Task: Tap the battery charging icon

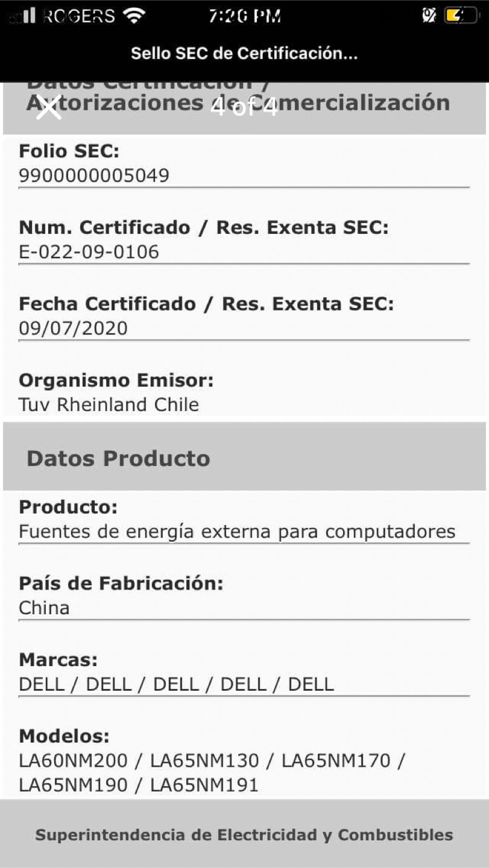Action: pos(461,16)
